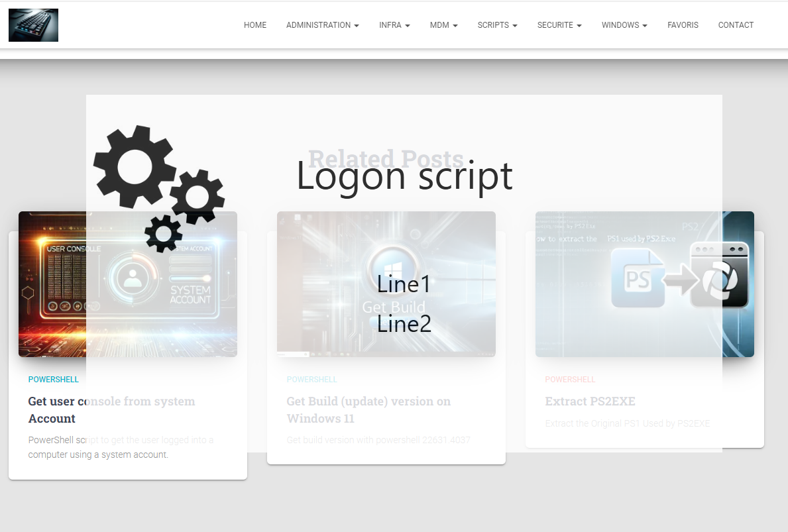Open the SCRIPTS menu
The width and height of the screenshot is (788, 532).
coord(497,25)
